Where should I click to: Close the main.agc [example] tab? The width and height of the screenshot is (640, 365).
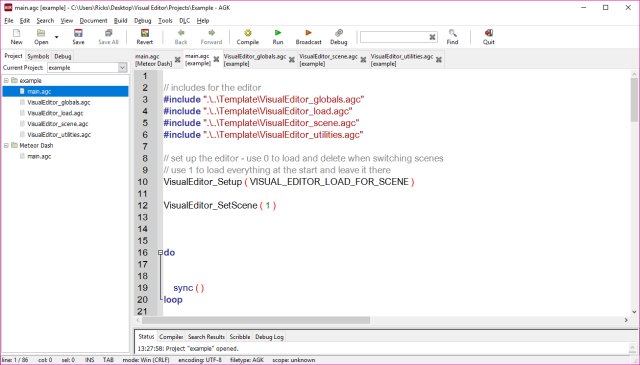(x=216, y=60)
